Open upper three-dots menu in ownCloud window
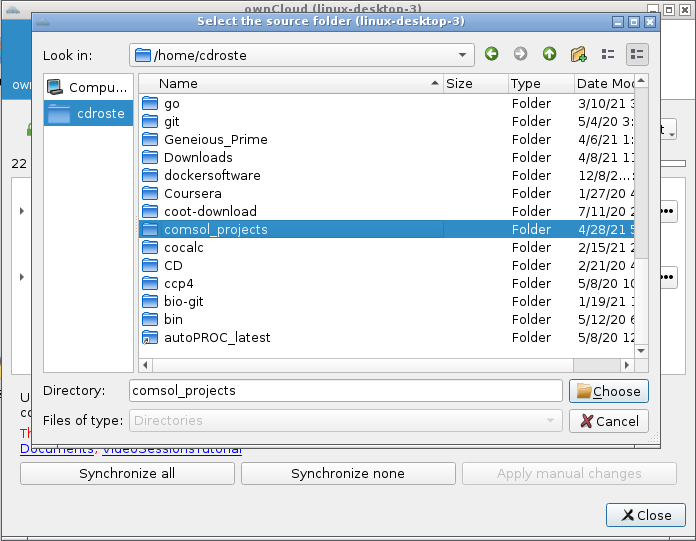The image size is (696, 541). click(x=668, y=211)
